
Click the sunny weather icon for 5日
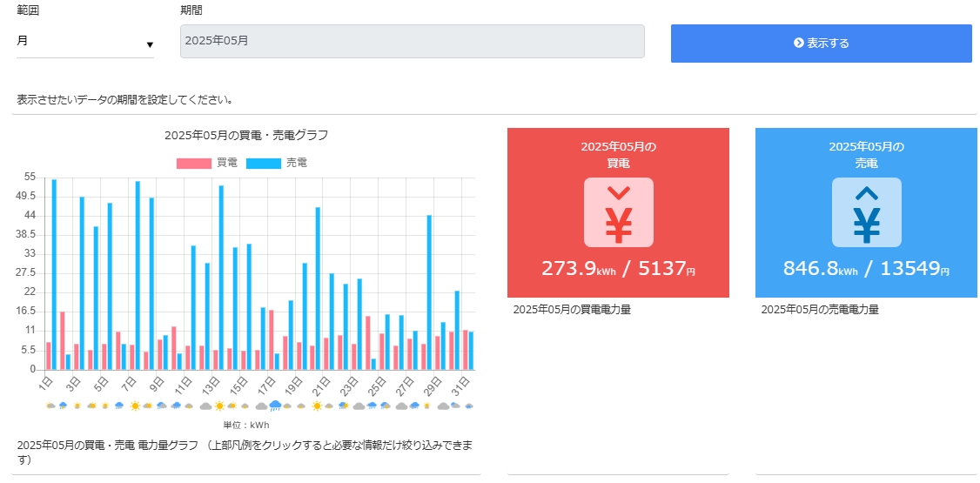105,406
